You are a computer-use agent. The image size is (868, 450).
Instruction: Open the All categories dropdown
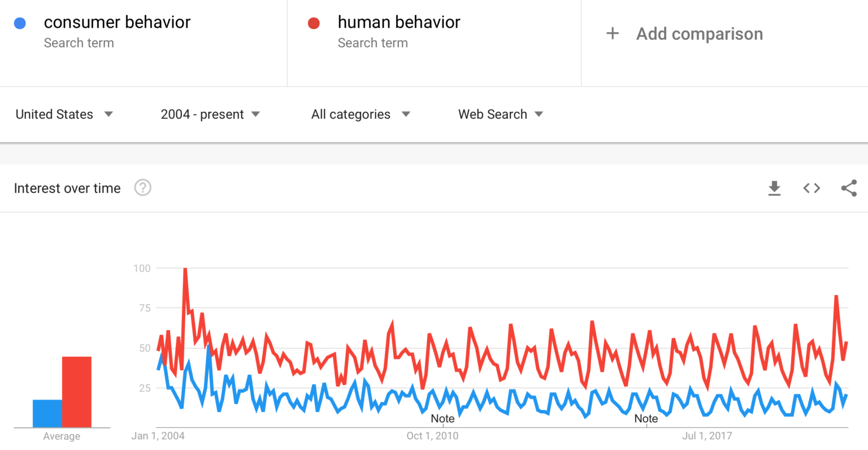click(360, 114)
